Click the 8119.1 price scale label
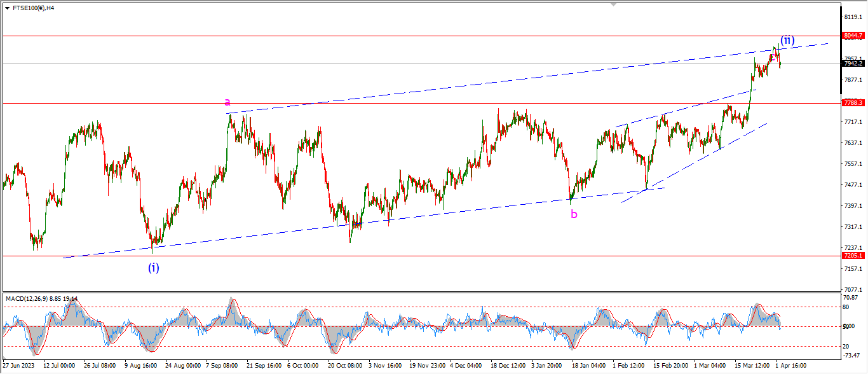 click(x=853, y=17)
